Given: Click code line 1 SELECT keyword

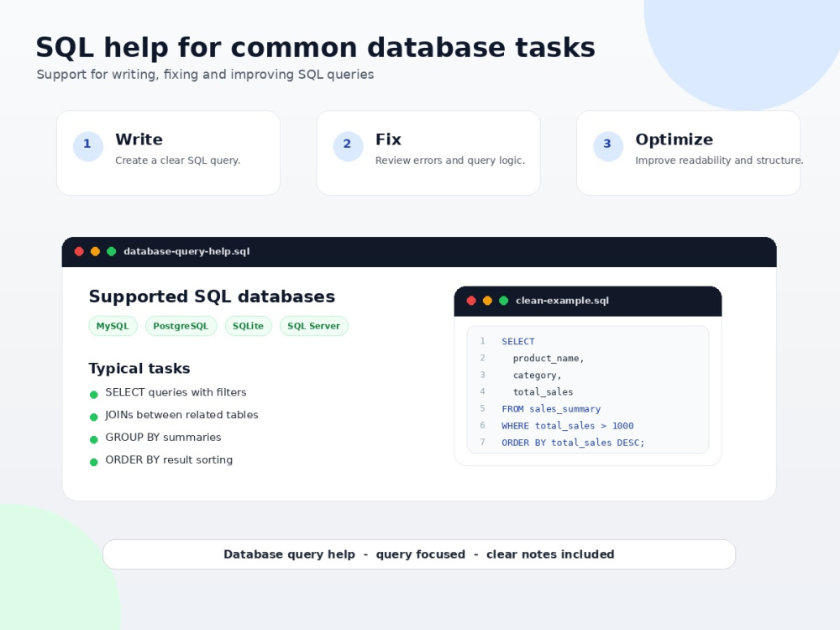Looking at the screenshot, I should [x=518, y=341].
